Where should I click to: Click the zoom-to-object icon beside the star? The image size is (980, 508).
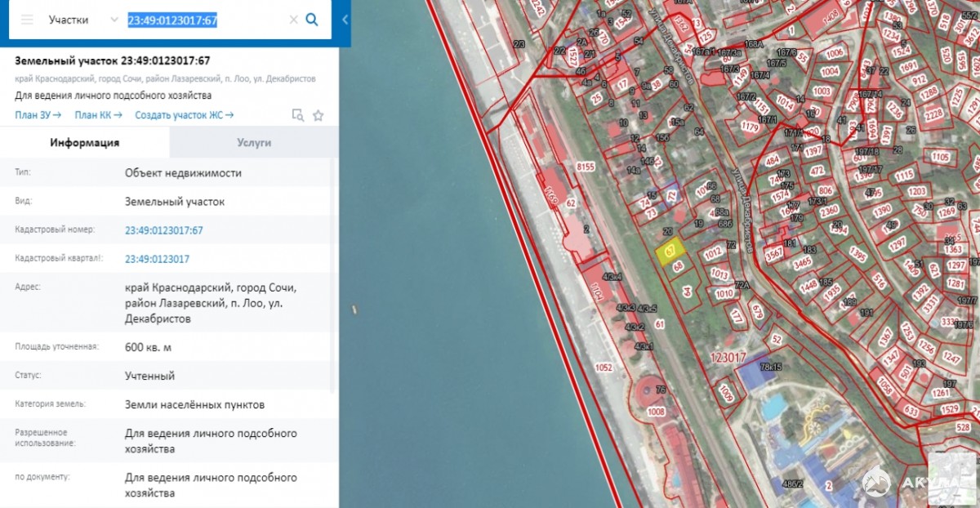tap(298, 115)
